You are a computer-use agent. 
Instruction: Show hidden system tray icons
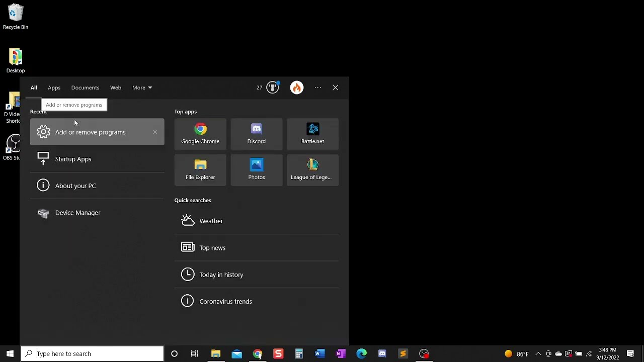pyautogui.click(x=538, y=353)
